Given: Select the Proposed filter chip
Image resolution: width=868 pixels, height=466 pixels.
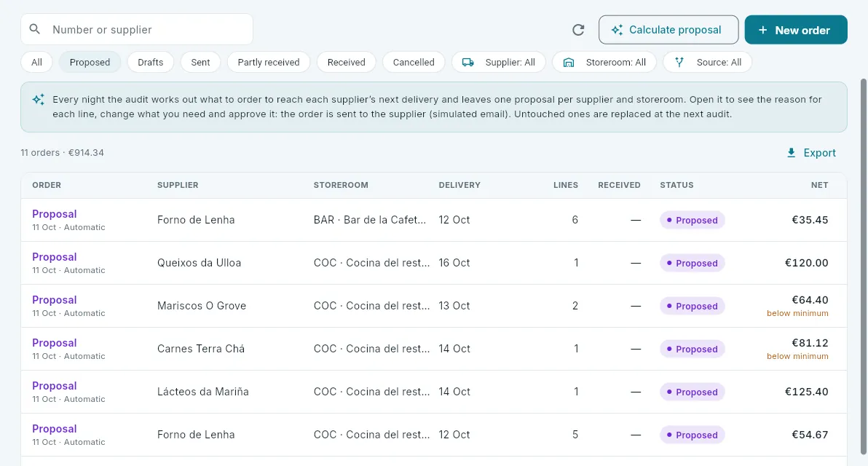Looking at the screenshot, I should [x=90, y=62].
